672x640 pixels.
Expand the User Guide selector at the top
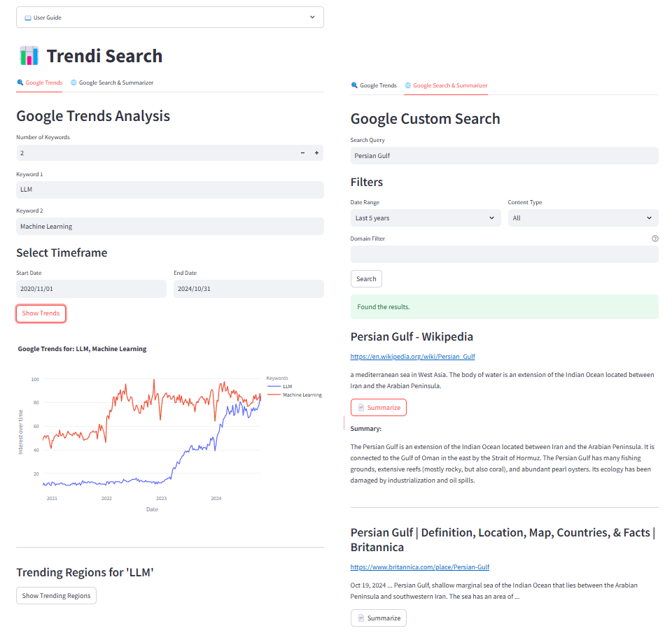(312, 17)
